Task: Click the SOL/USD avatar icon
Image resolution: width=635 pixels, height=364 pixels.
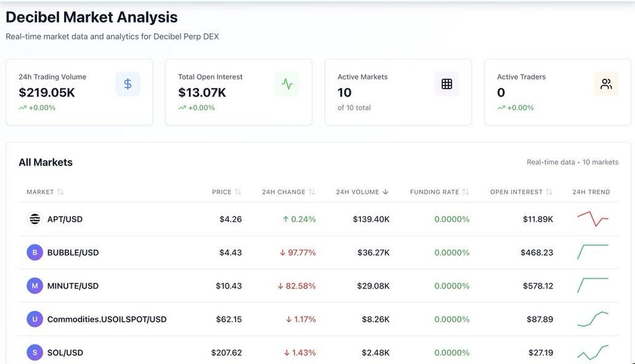Action: pyautogui.click(x=34, y=353)
